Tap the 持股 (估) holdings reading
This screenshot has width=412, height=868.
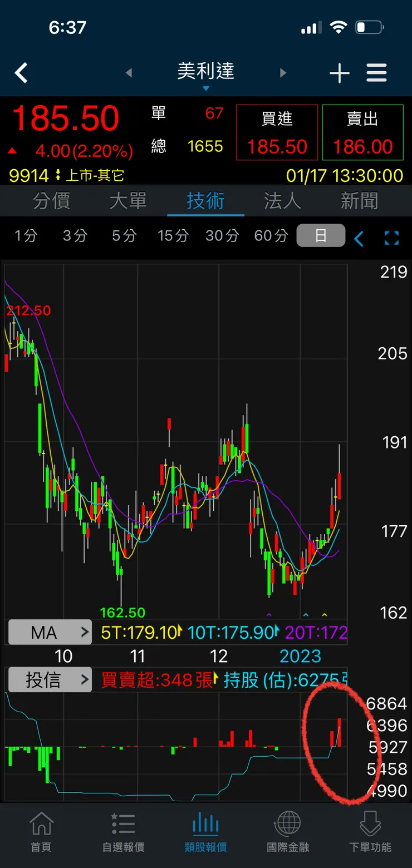pos(286,680)
